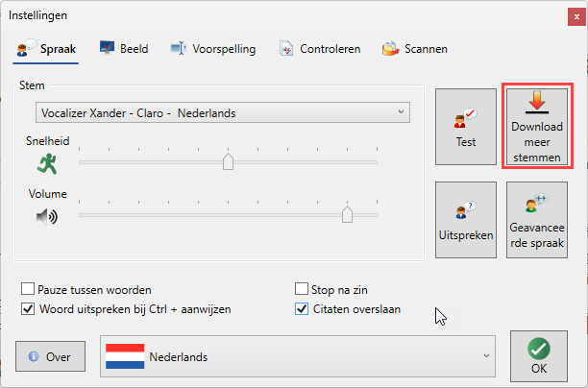Select the Scannen tab
588x388 pixels.
[415, 49]
